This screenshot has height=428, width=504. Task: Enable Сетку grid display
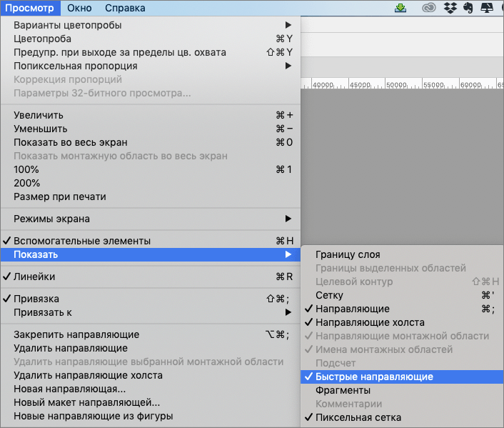point(402,295)
